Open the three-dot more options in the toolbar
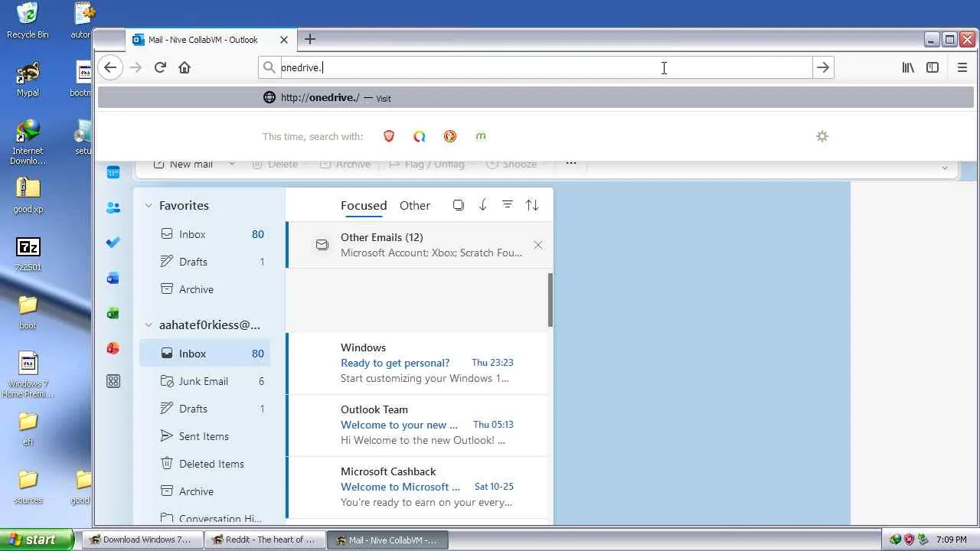This screenshot has height=551, width=980. (571, 164)
